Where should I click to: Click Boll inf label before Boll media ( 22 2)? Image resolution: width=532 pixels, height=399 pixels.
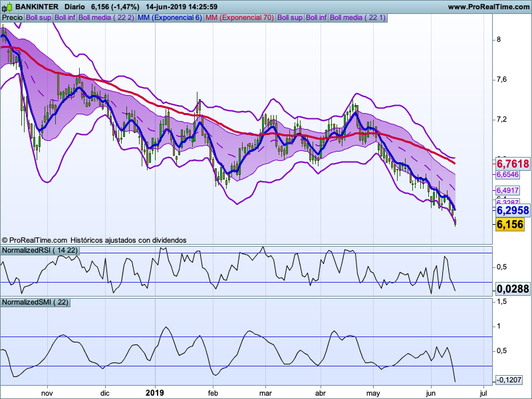(x=65, y=18)
